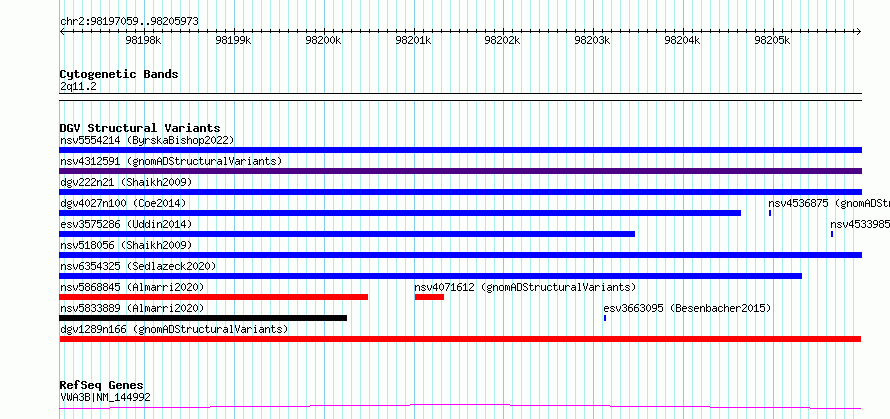Viewport: 890px width, 419px height.
Task: Click the VWA3B|NM_144992 gene label
Action: point(105,397)
